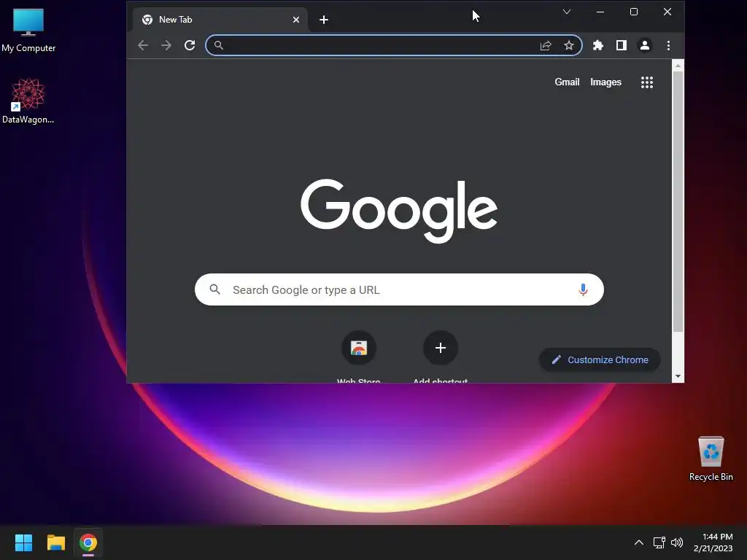This screenshot has height=560, width=747.
Task: Click the Chrome taskbar icon
Action: click(88, 542)
